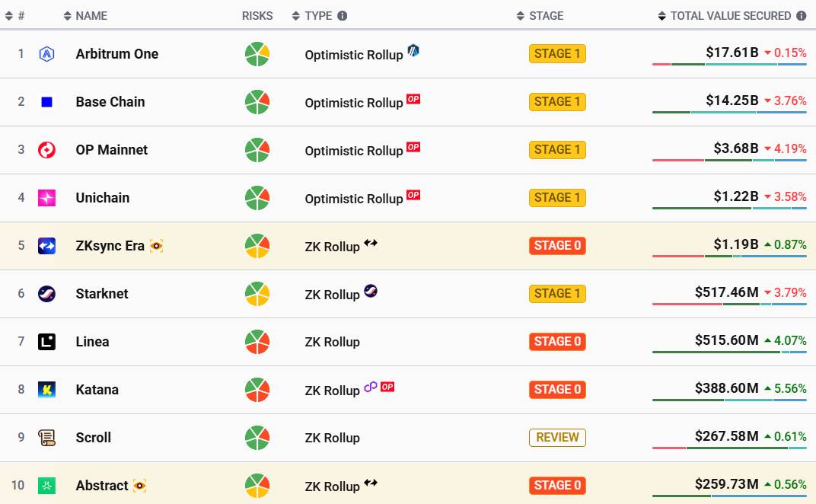Click the Linea risk rosette icon

[257, 342]
